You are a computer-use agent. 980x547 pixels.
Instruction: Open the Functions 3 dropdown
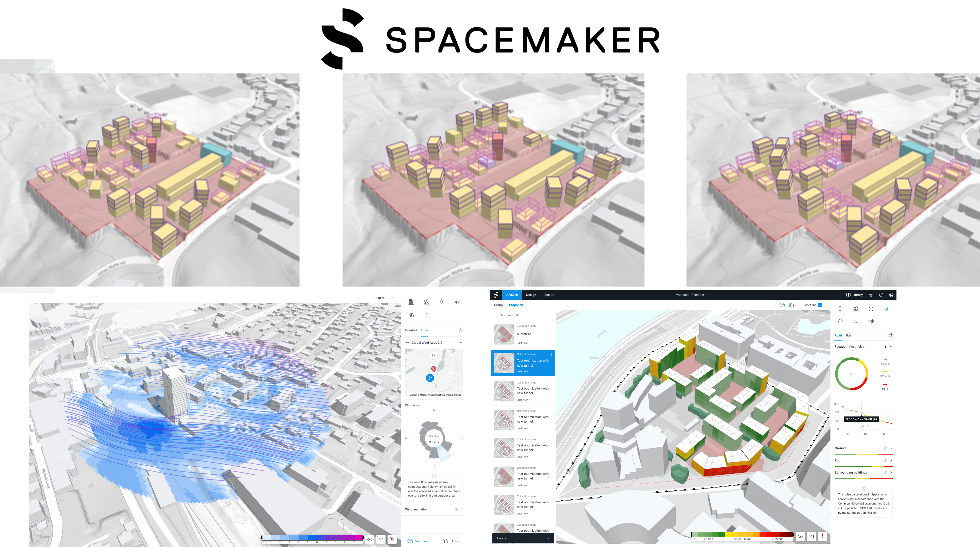tap(814, 305)
